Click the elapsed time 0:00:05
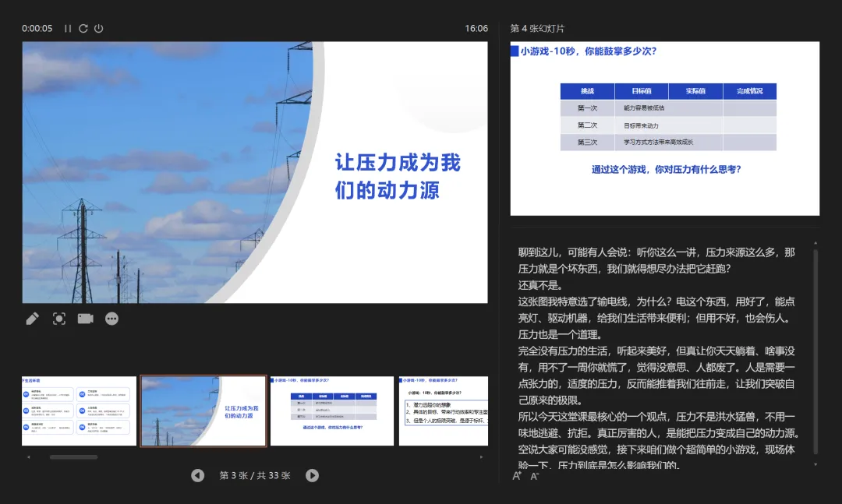The width and height of the screenshot is (842, 504). (x=37, y=29)
